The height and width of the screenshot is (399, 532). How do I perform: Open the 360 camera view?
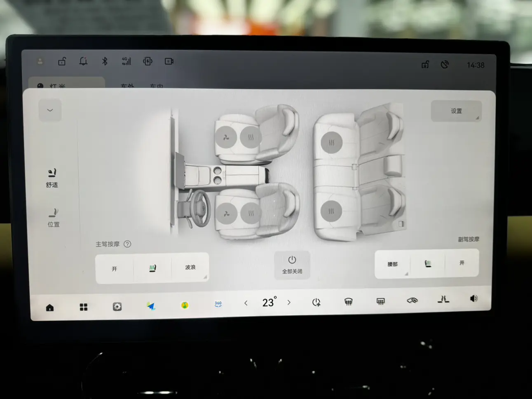218,304
